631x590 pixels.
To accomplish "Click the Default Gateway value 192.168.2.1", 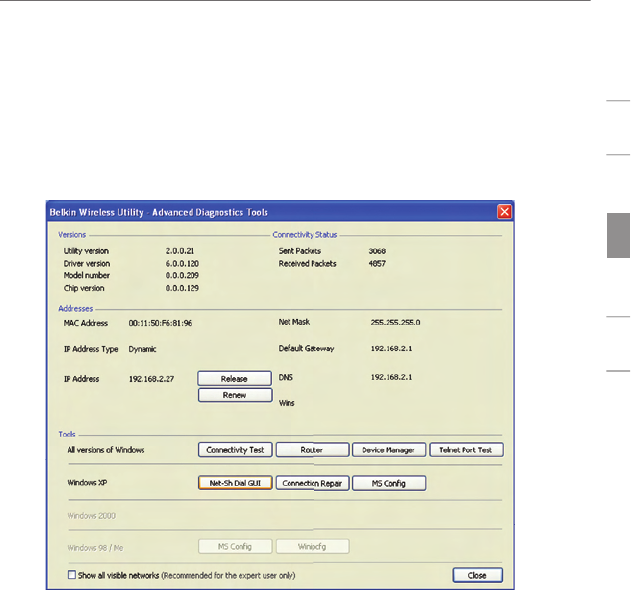I will 391,349.
